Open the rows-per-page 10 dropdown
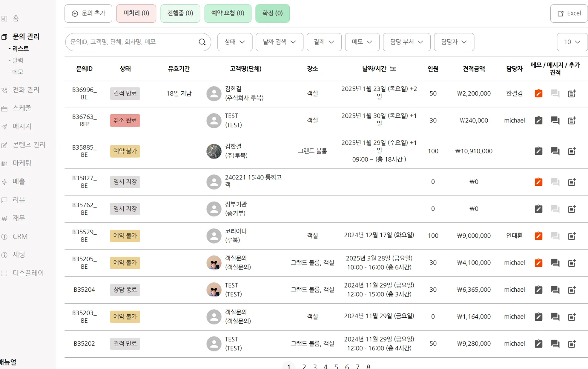 click(x=572, y=42)
